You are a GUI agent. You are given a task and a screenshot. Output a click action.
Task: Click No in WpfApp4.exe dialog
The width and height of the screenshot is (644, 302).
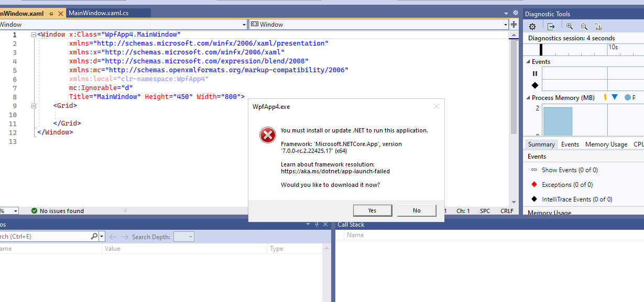[417, 210]
